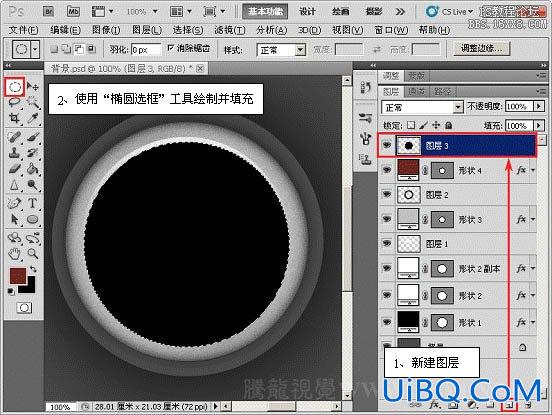Select the 3D Camera Orbit tool
Image resolution: width=552 pixels, height=415 pixels.
tap(33, 238)
